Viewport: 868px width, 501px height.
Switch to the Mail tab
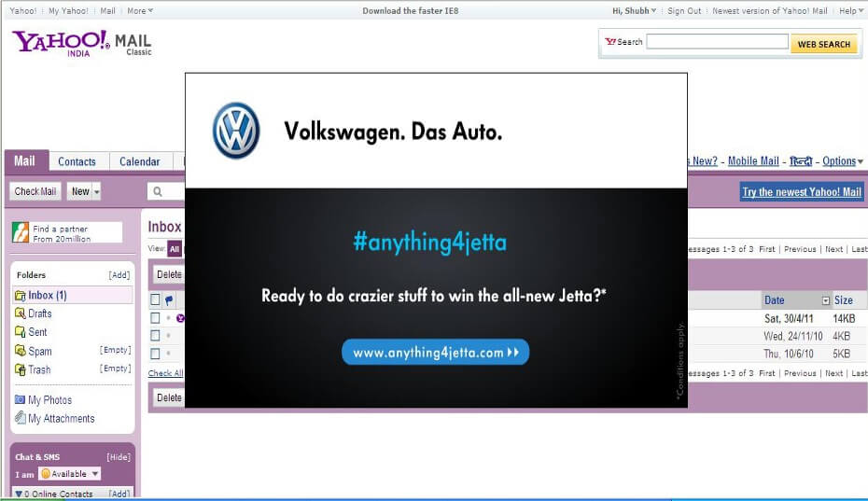[24, 161]
